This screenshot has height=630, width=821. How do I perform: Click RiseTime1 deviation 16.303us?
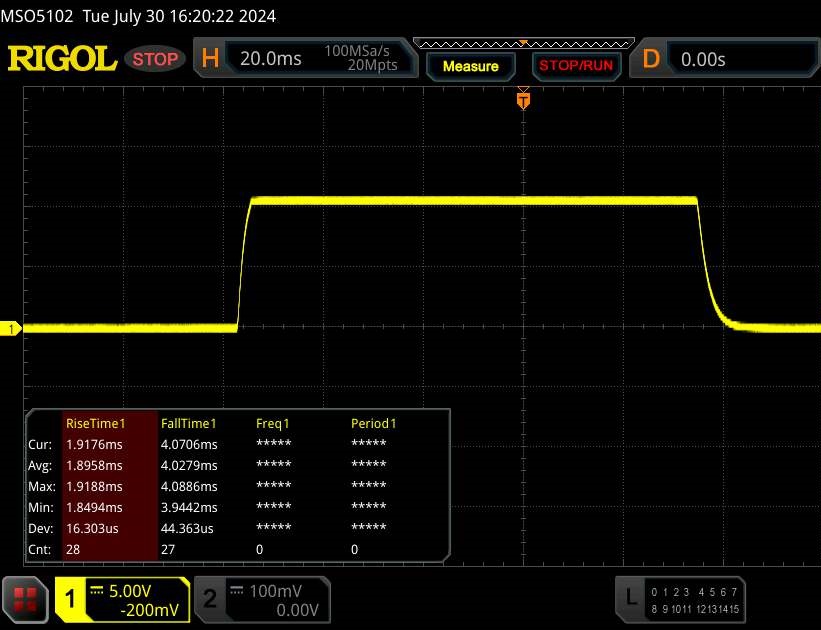point(92,528)
